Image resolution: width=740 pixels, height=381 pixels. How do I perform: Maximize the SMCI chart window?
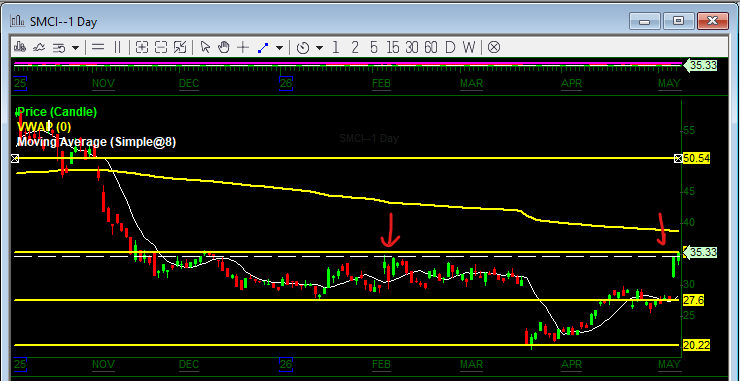678,21
